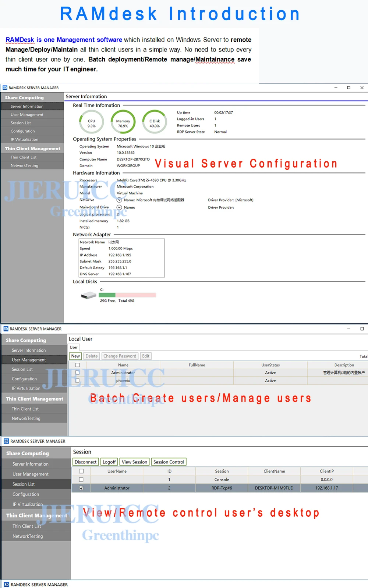Click the CPU usage gauge
Viewport: 368px width, 588px height.
(x=92, y=123)
